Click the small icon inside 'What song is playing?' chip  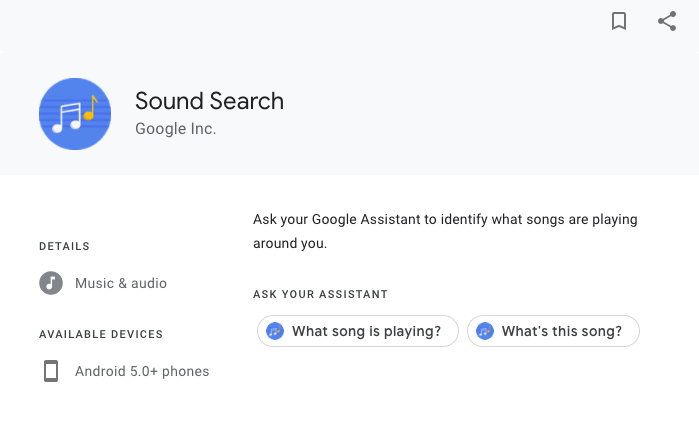pyautogui.click(x=275, y=331)
